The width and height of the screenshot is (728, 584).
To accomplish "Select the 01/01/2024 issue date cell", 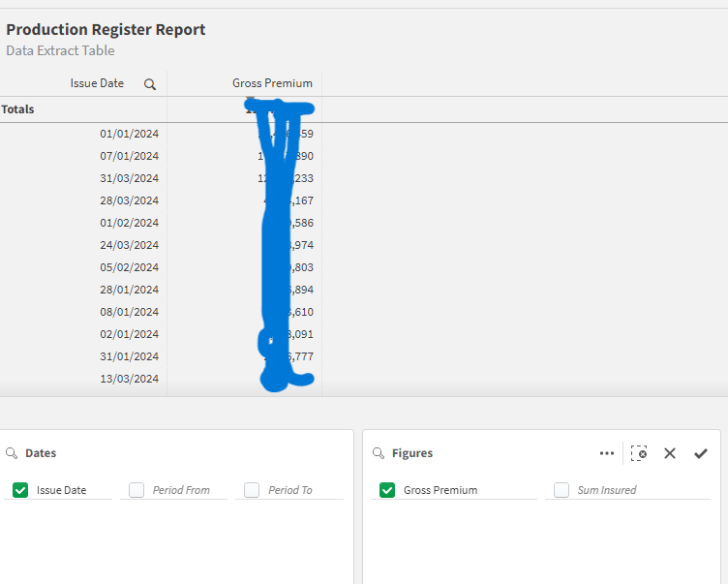I will pos(129,134).
